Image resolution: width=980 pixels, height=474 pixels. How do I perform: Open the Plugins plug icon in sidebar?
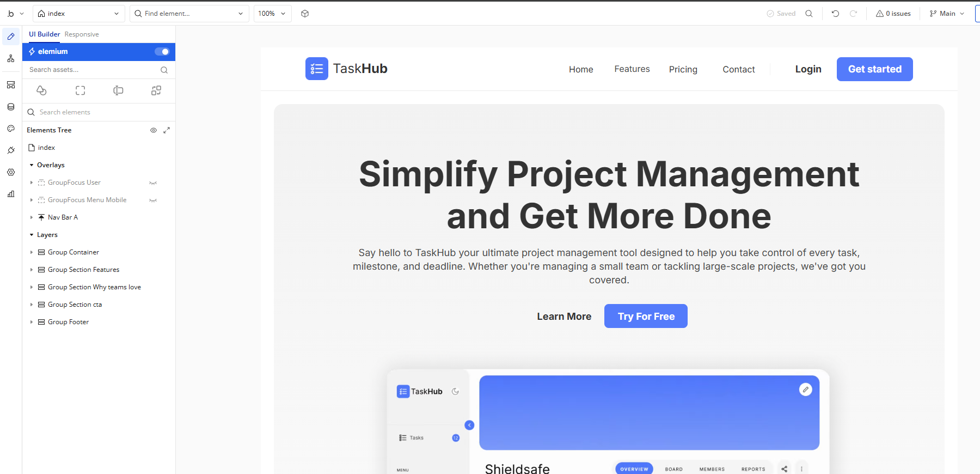[11, 150]
